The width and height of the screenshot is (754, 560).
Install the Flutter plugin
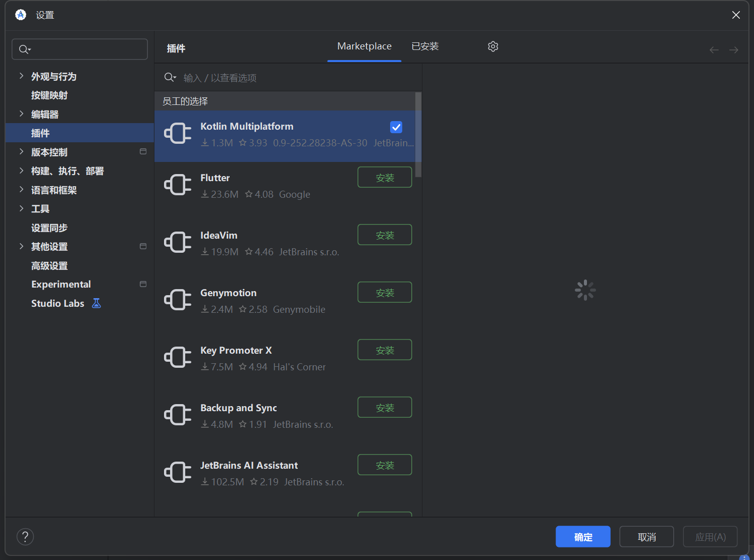pyautogui.click(x=385, y=177)
